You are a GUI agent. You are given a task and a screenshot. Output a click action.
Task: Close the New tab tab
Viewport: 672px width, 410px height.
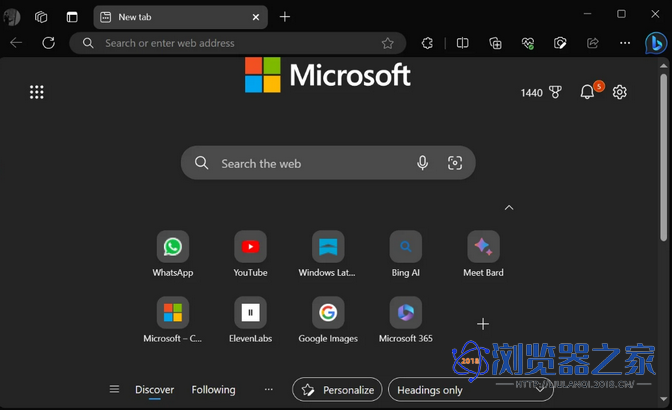pyautogui.click(x=256, y=17)
